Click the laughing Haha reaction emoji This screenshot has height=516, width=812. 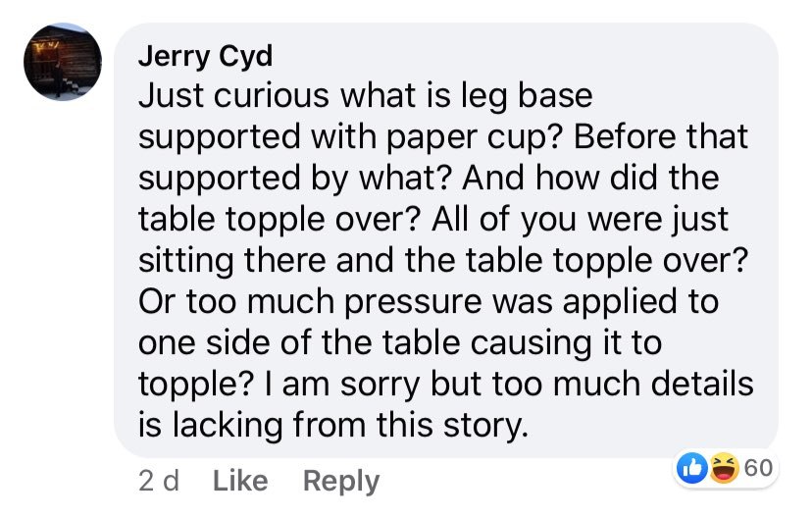pos(724,468)
